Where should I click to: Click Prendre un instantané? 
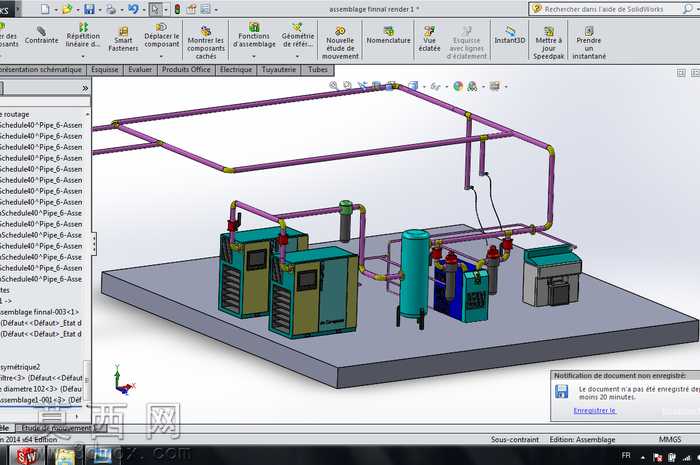click(x=589, y=43)
